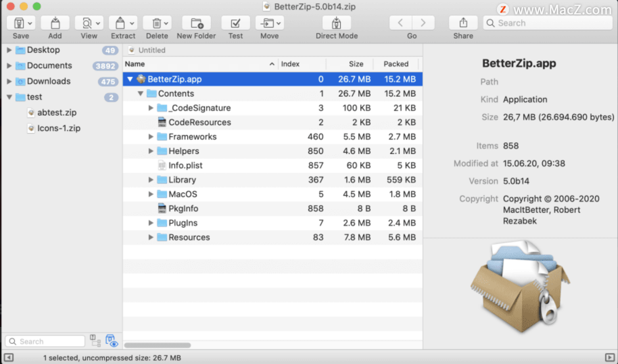The width and height of the screenshot is (618, 364).
Task: Expand the Resources folder
Action: (x=151, y=237)
